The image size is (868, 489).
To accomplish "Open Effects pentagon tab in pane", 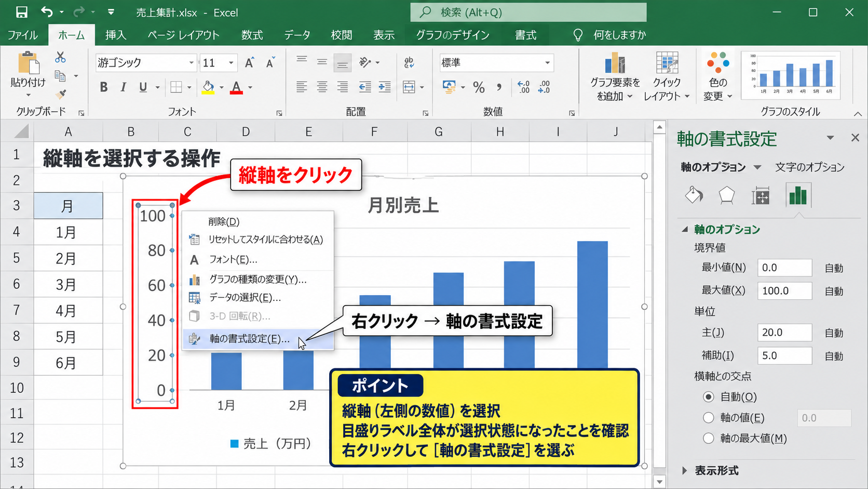I will [726, 196].
